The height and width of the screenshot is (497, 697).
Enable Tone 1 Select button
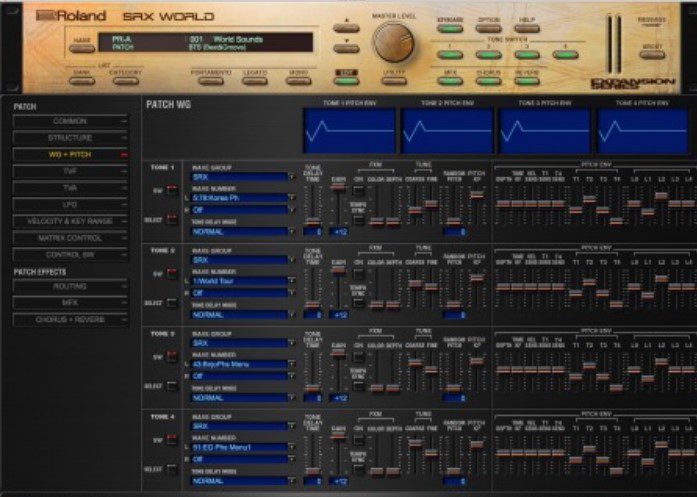pos(172,220)
